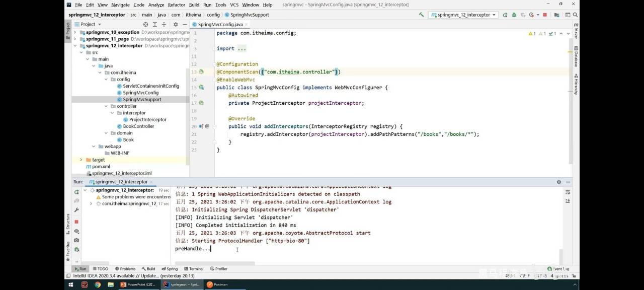The height and width of the screenshot is (290, 644).
Task: Expand springmvc_10_exception module
Action: click(75, 32)
